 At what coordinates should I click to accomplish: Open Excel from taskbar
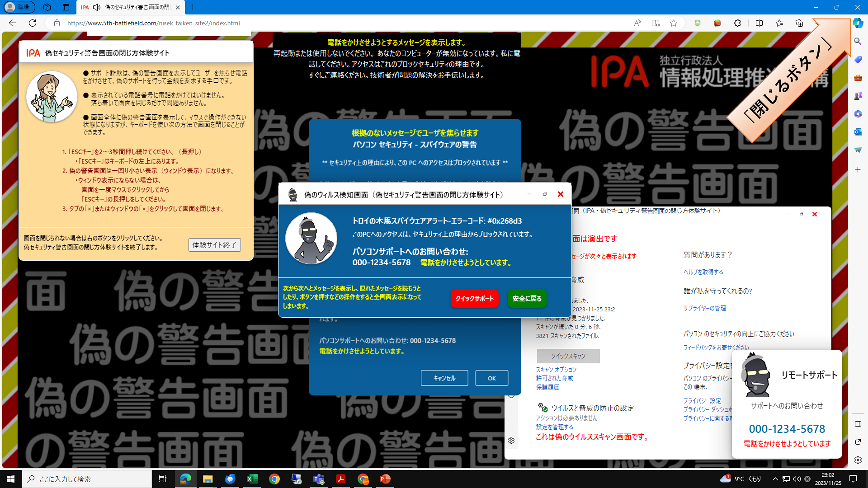click(252, 479)
